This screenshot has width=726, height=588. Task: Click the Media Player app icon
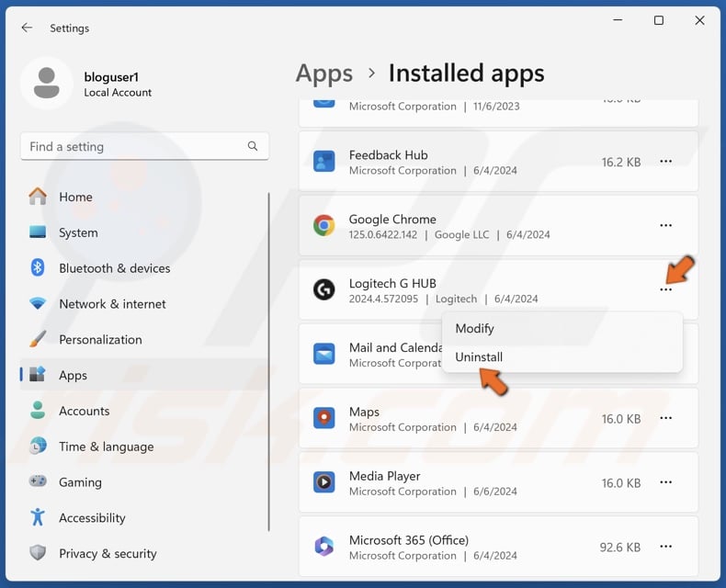click(323, 482)
